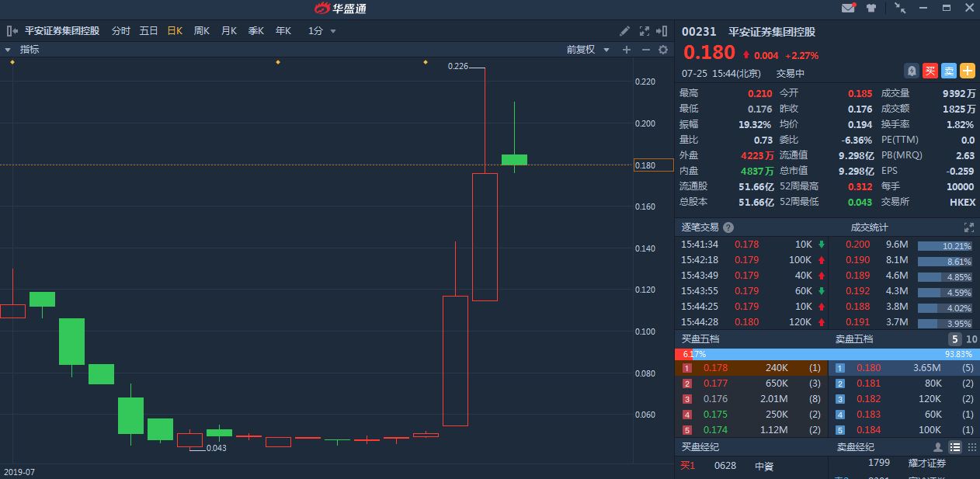980x479 pixels.
Task: Click the 买盘五档 header
Action: pos(700,339)
